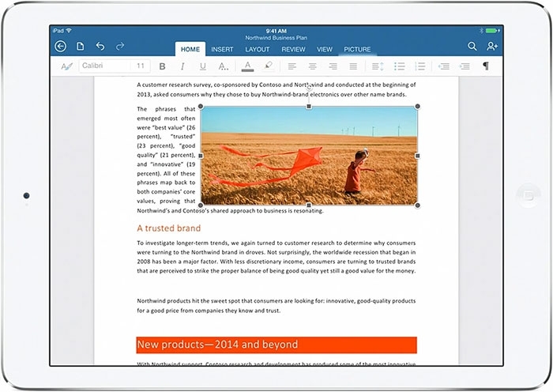Insert a bulleted list
The image size is (553, 392).
click(399, 66)
